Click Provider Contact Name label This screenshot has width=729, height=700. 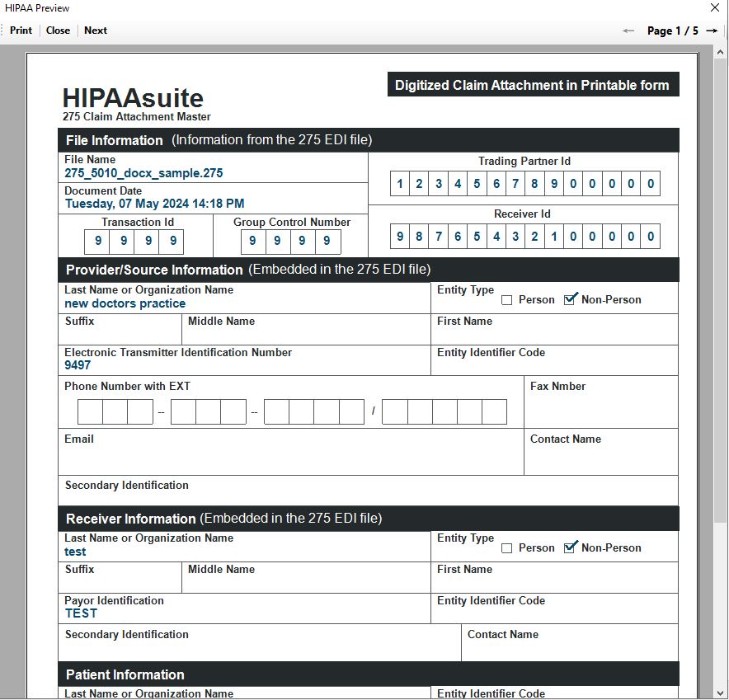(566, 439)
